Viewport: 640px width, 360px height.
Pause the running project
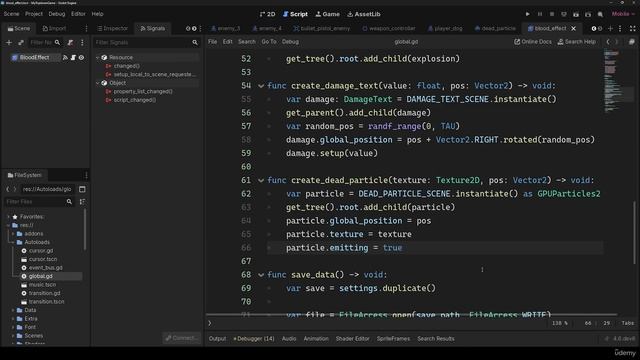540,14
